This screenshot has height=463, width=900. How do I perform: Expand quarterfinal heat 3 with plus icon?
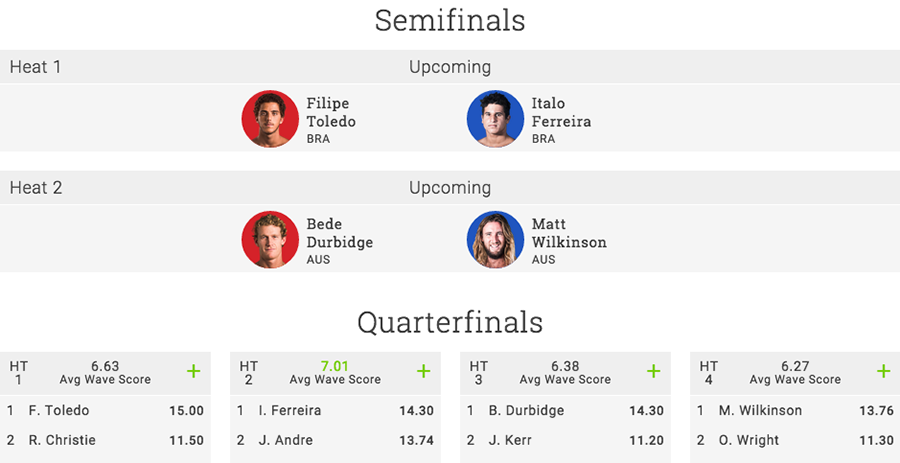(653, 372)
